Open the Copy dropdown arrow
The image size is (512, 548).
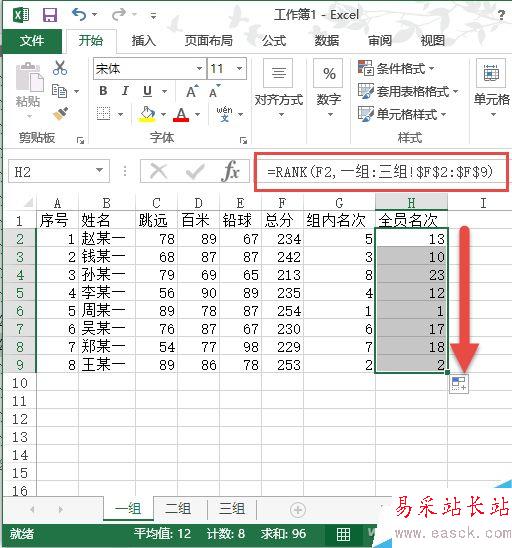point(77,92)
